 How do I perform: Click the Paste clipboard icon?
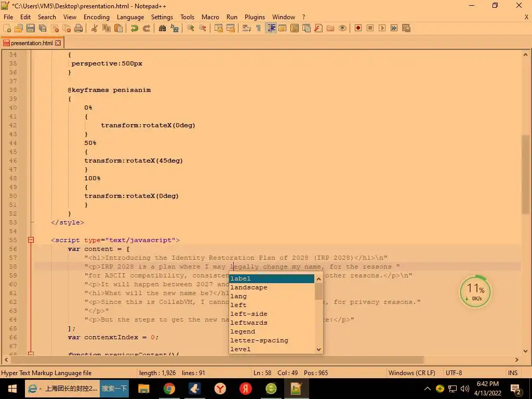pos(118,28)
